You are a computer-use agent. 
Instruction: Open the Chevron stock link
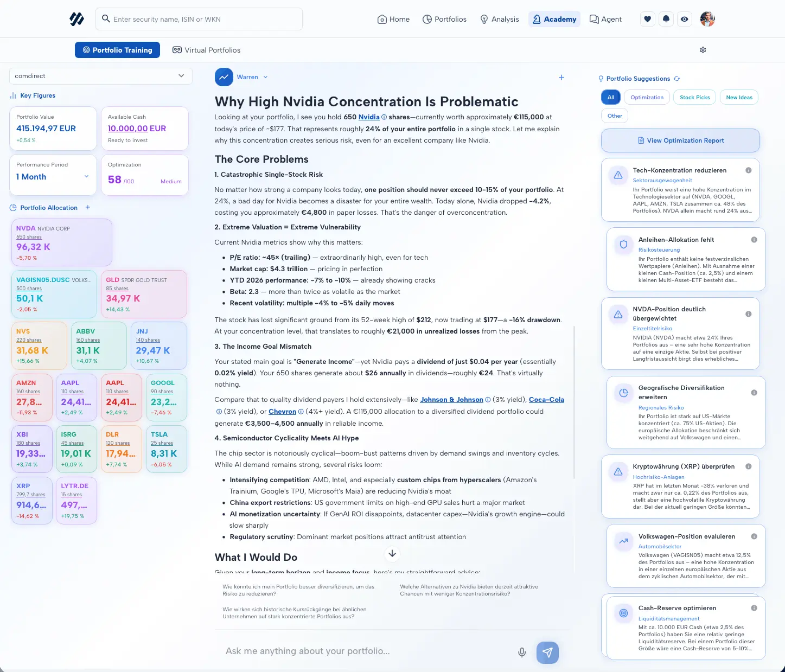282,412
